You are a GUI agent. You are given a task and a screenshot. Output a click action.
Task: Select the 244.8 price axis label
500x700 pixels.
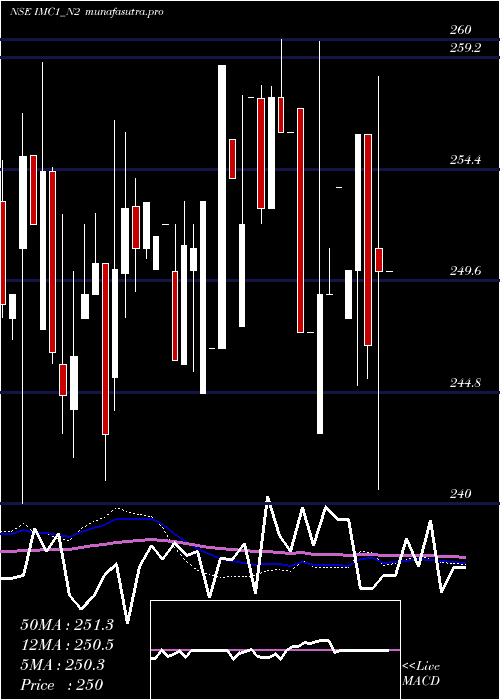point(466,383)
